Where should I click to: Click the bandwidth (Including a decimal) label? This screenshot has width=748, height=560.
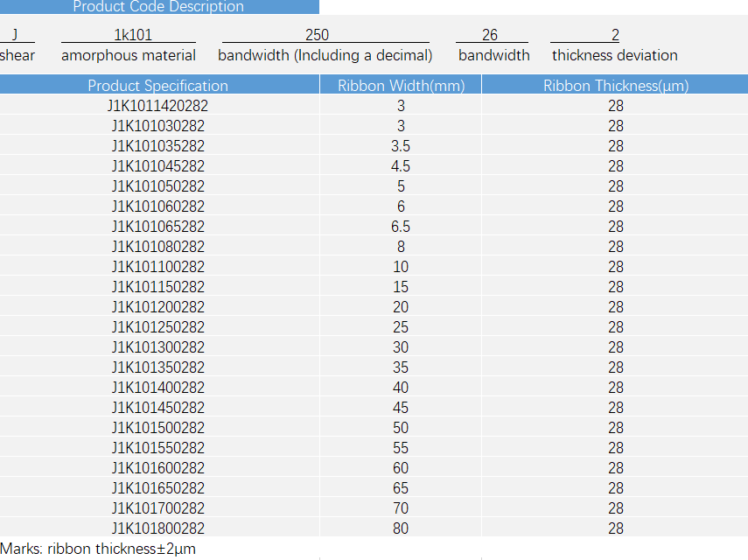pyautogui.click(x=325, y=55)
